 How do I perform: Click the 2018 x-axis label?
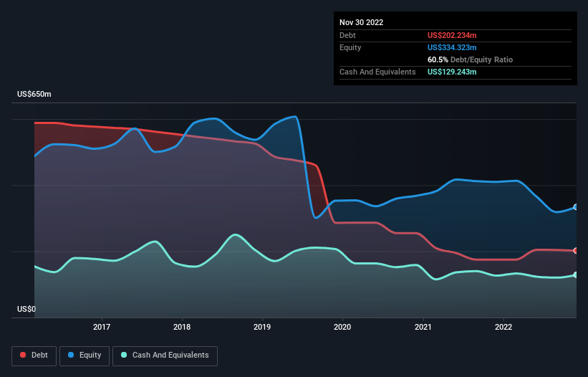[x=182, y=327]
